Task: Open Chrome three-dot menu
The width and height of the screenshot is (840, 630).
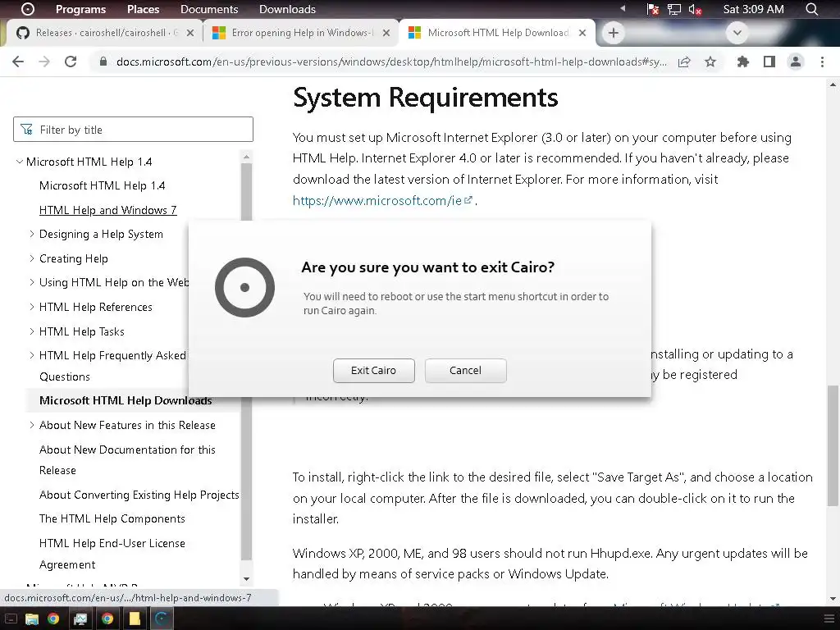Action: [822, 62]
